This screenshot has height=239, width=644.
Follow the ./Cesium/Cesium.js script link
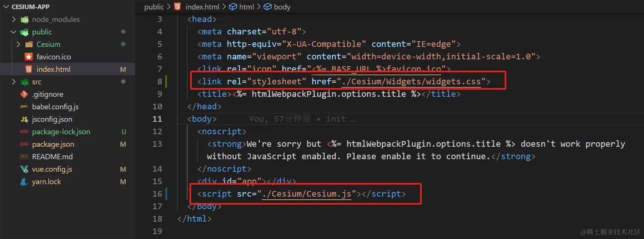tap(307, 194)
